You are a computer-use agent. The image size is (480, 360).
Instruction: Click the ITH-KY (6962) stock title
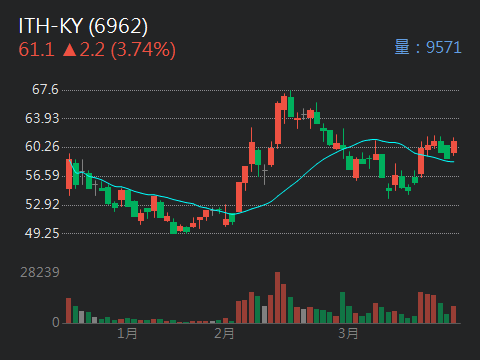(83, 26)
